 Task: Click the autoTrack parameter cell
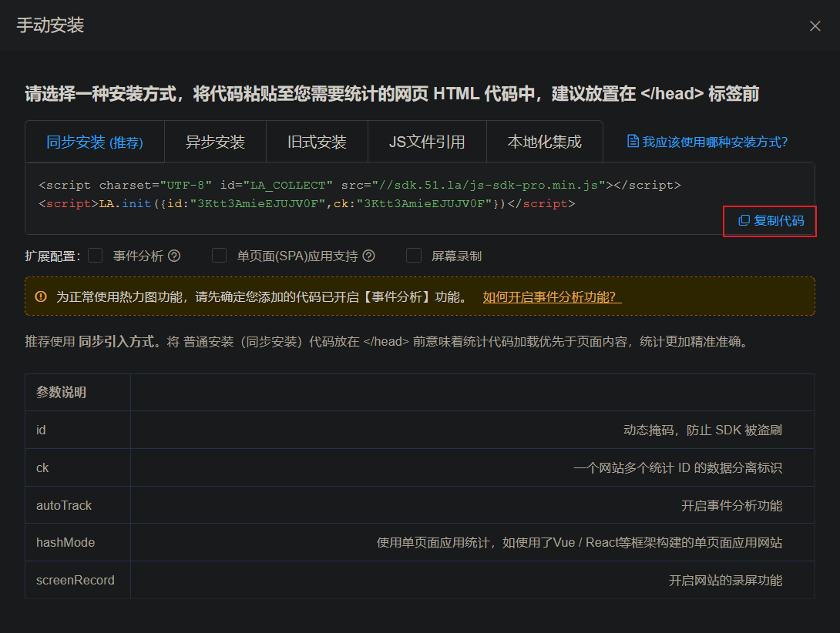(78, 505)
